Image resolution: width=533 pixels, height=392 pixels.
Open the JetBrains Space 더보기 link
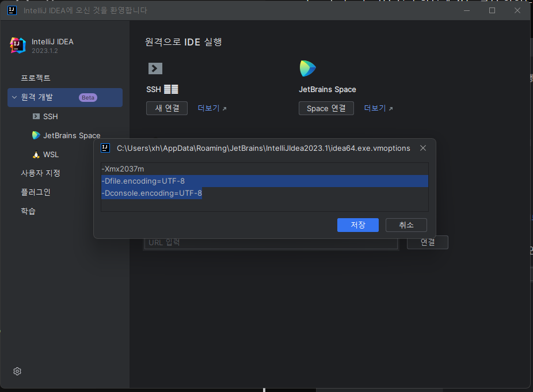(x=378, y=108)
